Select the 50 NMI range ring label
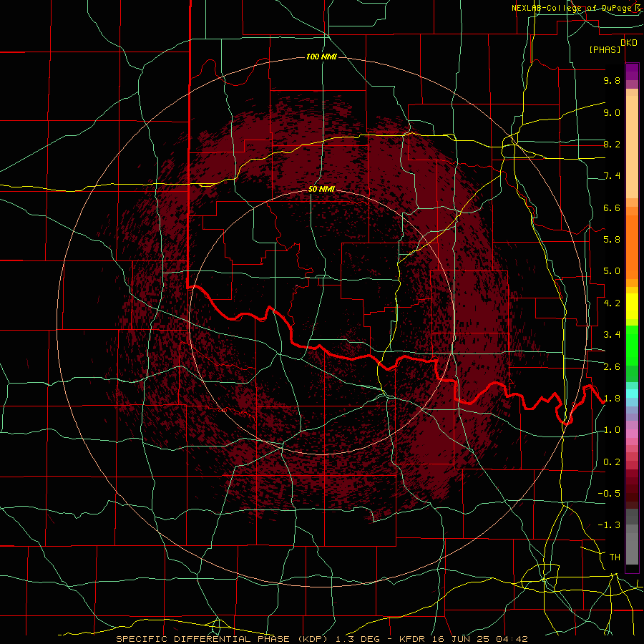Viewport: 644px width, 644px height. point(321,190)
